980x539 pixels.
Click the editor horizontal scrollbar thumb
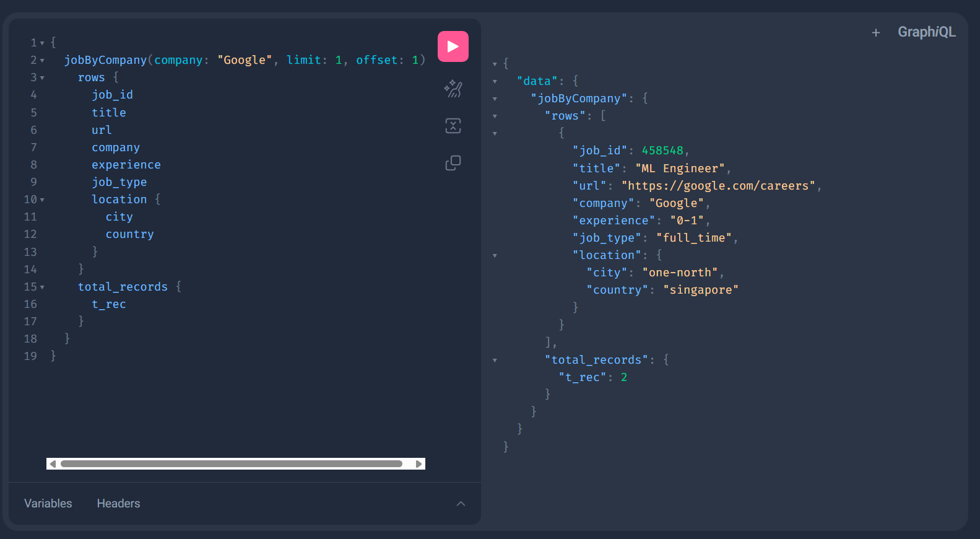[232, 464]
